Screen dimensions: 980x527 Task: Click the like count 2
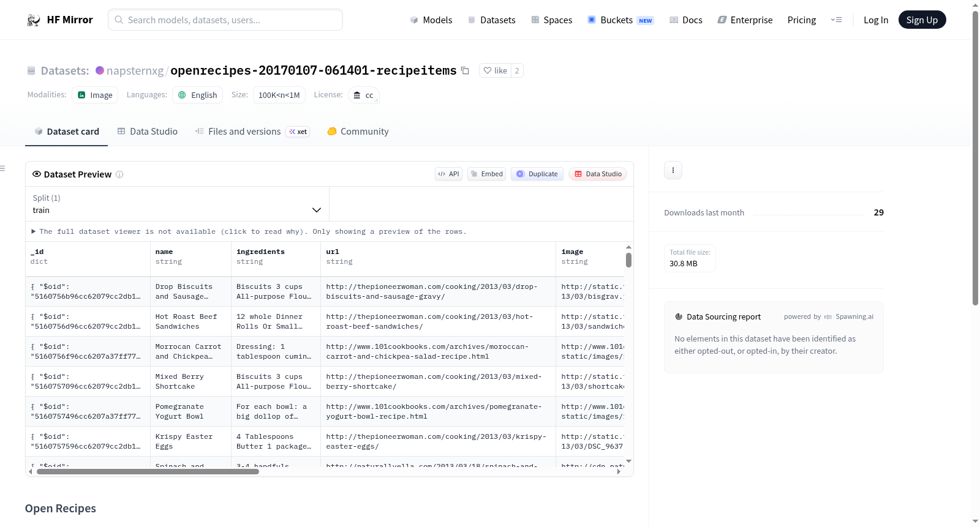tap(517, 70)
